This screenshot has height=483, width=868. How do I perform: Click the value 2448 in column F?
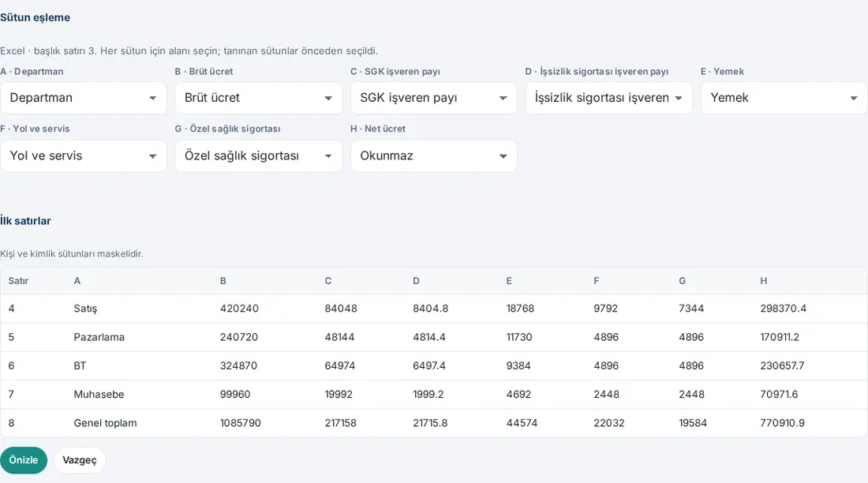(x=607, y=395)
